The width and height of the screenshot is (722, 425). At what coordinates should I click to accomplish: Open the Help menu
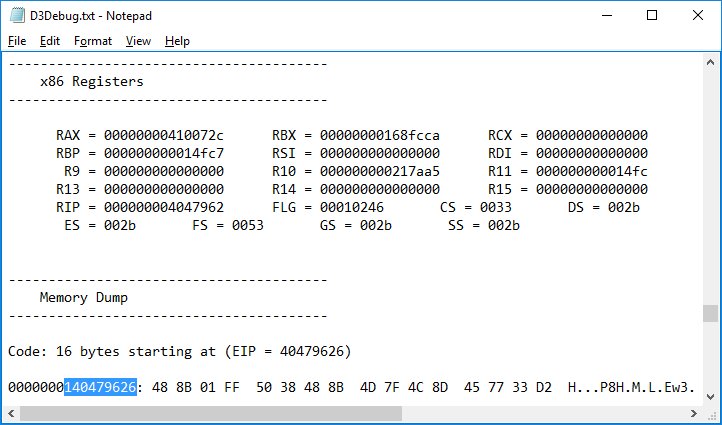click(177, 41)
